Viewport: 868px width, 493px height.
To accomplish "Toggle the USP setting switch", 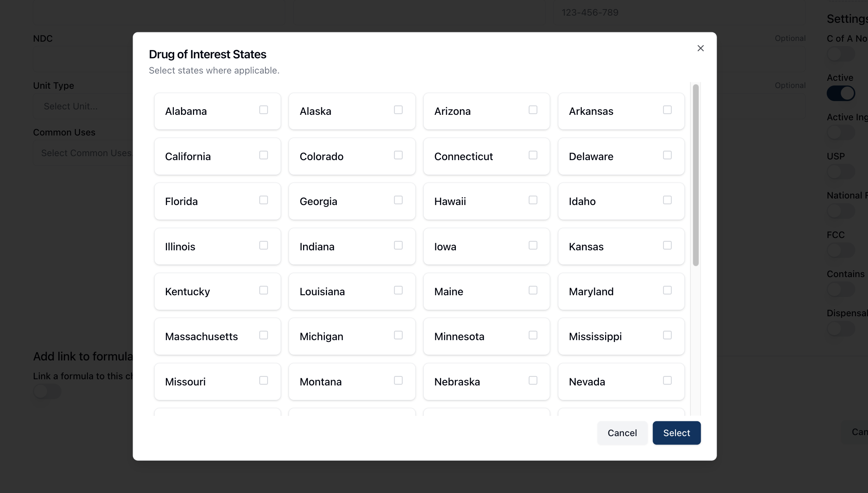I will [x=840, y=172].
